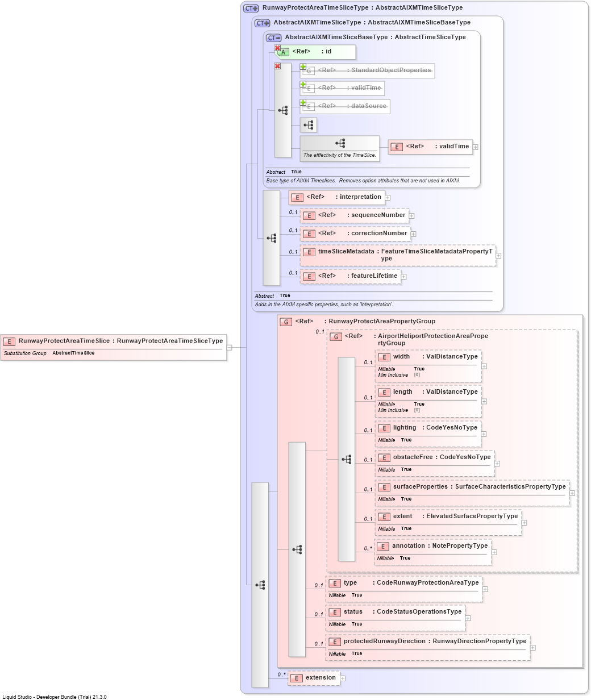This screenshot has height=700, width=591.
Task: Select the E icon of protectedRunwayDirection
Action: point(335,641)
